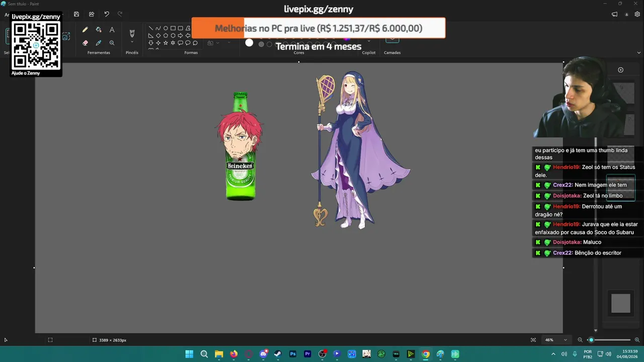Image resolution: width=644 pixels, height=362 pixels.
Task: Open the POR PTB2 keyboard language switcher
Action: pos(588,354)
